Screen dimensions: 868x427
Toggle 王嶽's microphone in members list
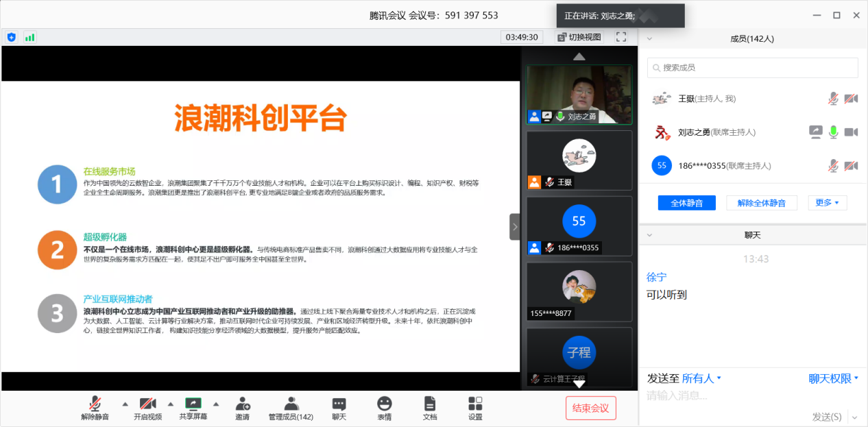833,99
